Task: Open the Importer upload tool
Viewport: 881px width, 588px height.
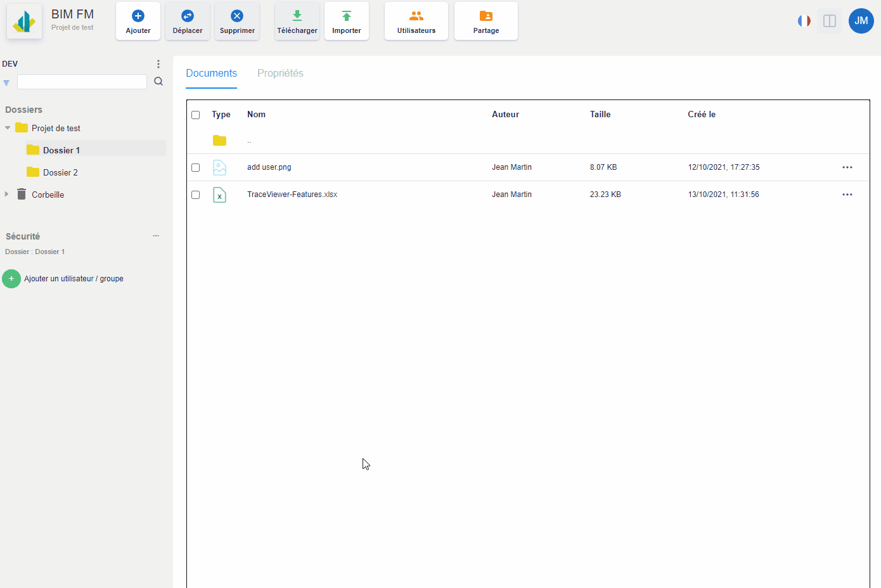Action: (x=347, y=21)
